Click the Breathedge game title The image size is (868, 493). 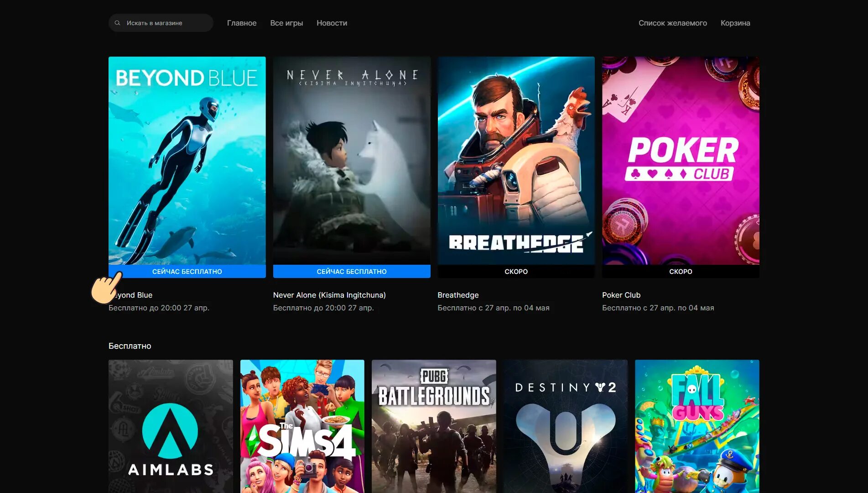click(458, 295)
